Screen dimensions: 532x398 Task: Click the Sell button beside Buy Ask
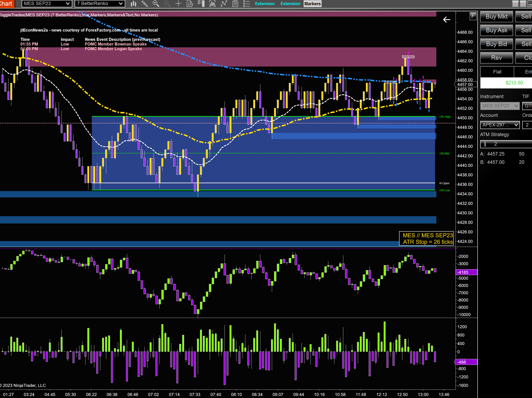(524, 30)
